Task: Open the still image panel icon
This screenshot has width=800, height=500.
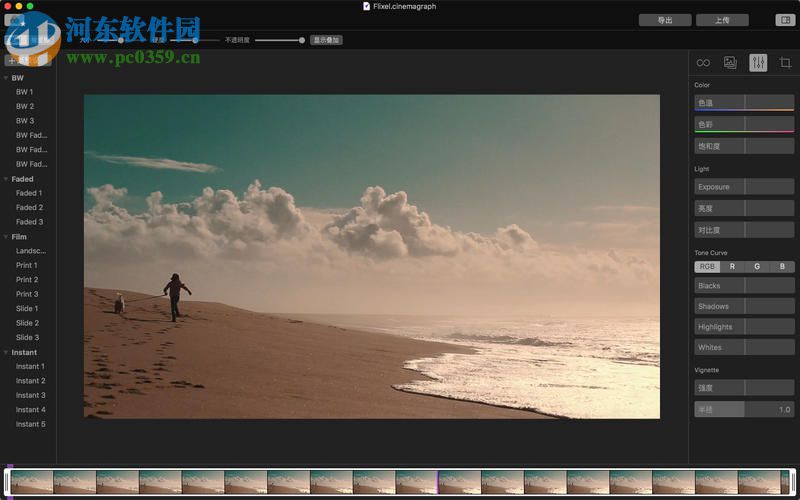Action: click(730, 63)
